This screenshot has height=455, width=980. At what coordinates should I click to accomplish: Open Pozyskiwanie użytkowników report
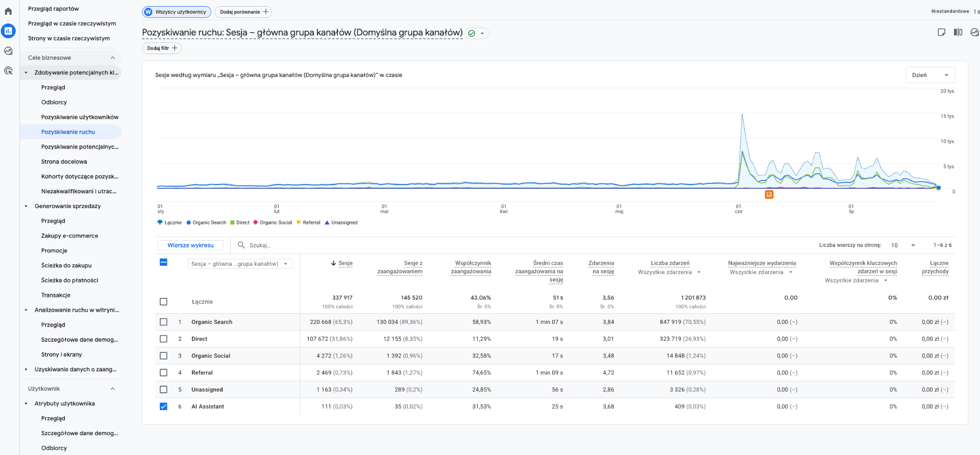point(80,117)
